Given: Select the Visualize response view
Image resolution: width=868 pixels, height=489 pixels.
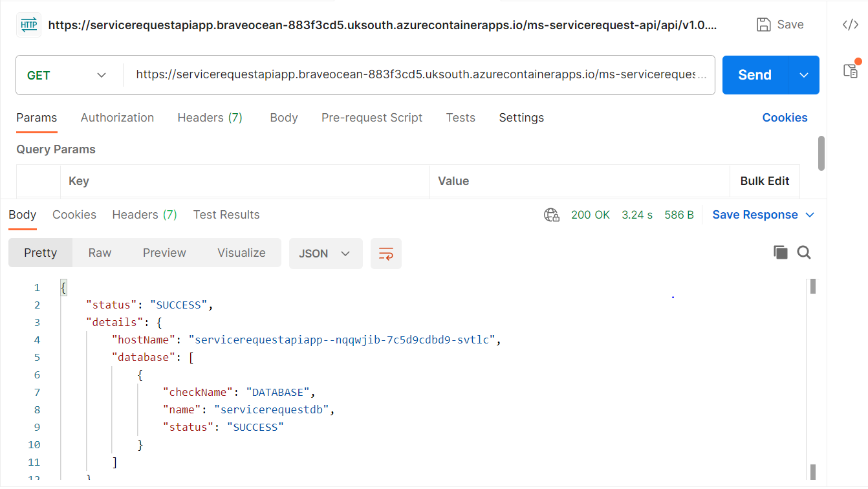Looking at the screenshot, I should tap(241, 253).
